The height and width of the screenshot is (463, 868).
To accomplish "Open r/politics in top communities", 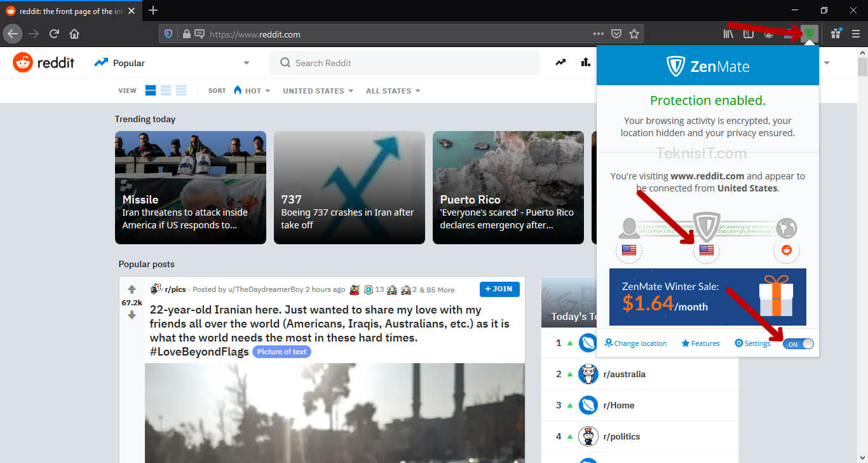I will 621,436.
